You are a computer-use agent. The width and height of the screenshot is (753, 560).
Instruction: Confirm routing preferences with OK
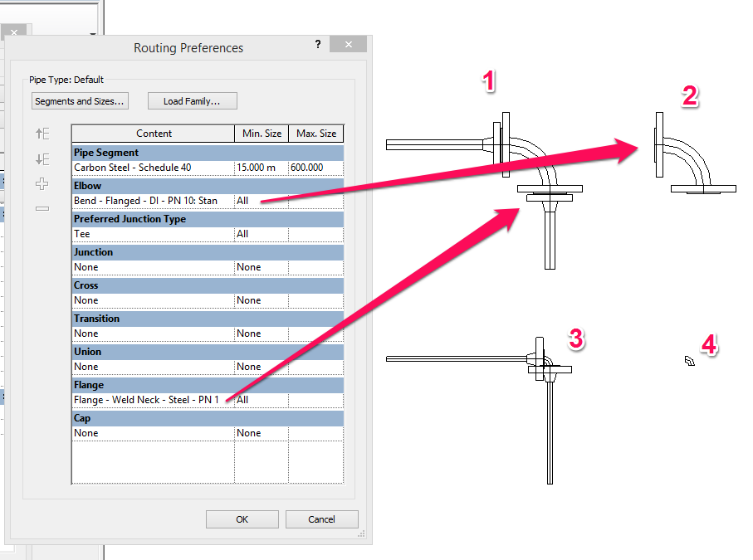242,519
